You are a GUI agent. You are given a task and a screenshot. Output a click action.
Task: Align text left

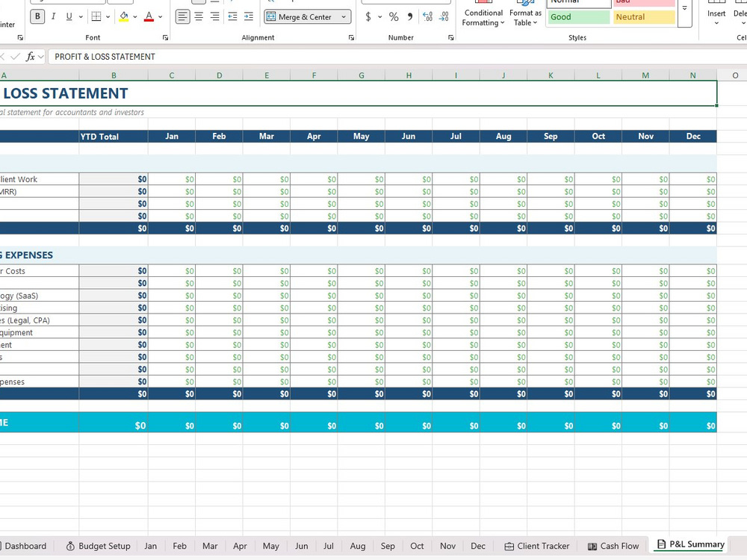[182, 16]
